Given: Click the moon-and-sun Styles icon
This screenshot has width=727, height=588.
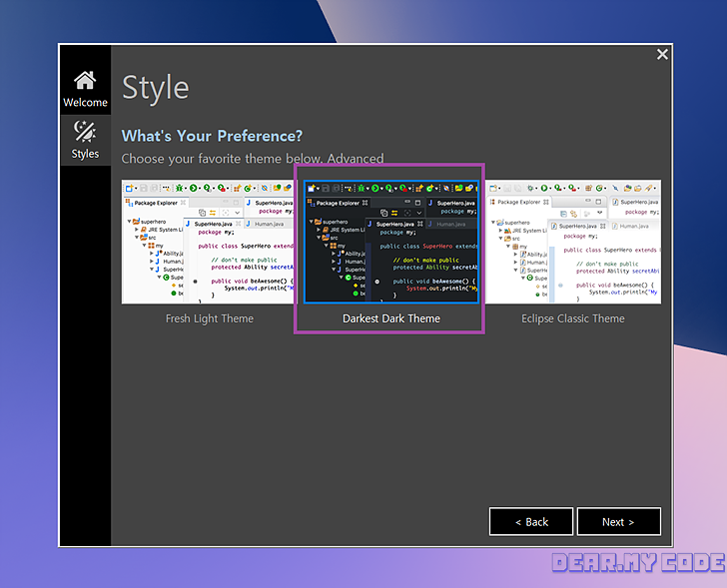Looking at the screenshot, I should [85, 131].
